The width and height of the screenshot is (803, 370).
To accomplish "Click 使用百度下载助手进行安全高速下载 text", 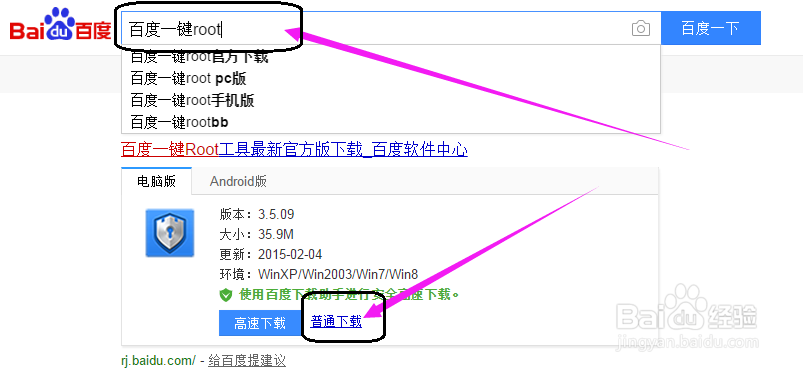I will [x=349, y=295].
